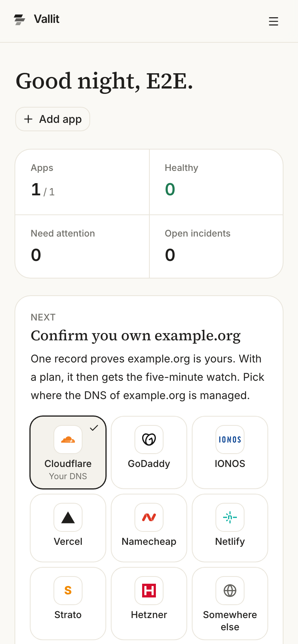Click the Vercel triangle icon
This screenshot has height=644, width=298.
(68, 517)
